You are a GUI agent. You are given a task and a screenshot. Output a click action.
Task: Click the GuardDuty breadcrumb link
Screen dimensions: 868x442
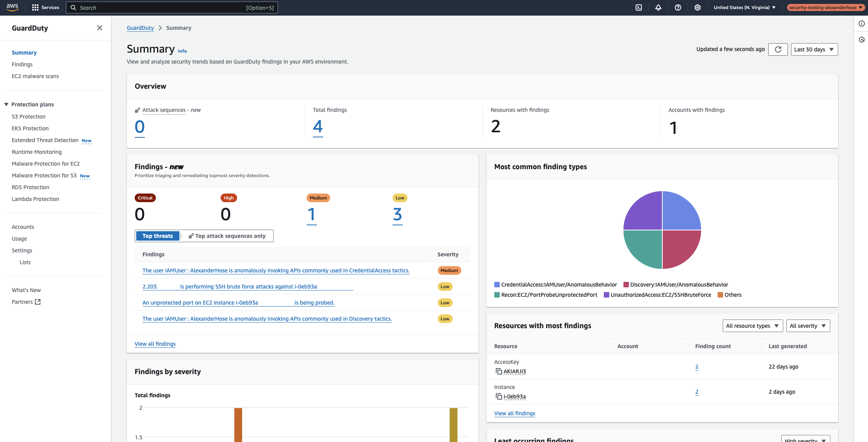(x=140, y=28)
